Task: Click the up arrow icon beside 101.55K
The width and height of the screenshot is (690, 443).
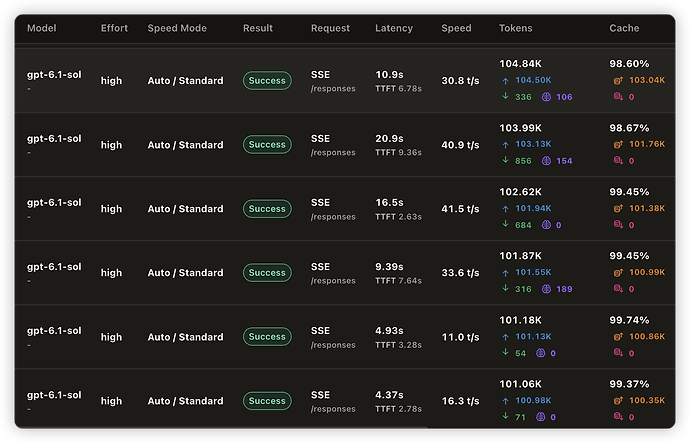Action: (x=505, y=273)
